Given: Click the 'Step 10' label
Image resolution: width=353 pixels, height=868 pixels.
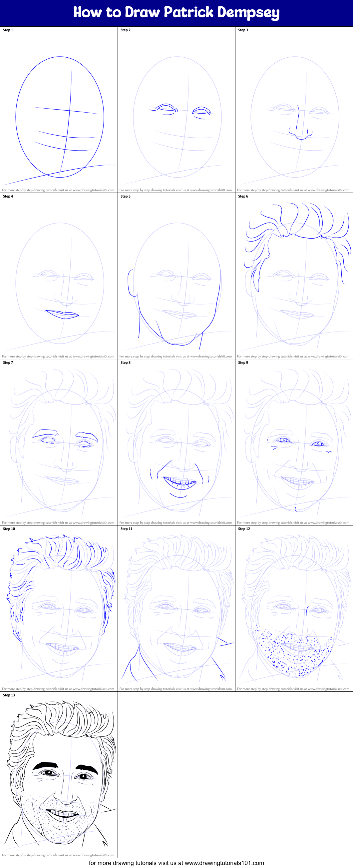Looking at the screenshot, I should point(9,529).
